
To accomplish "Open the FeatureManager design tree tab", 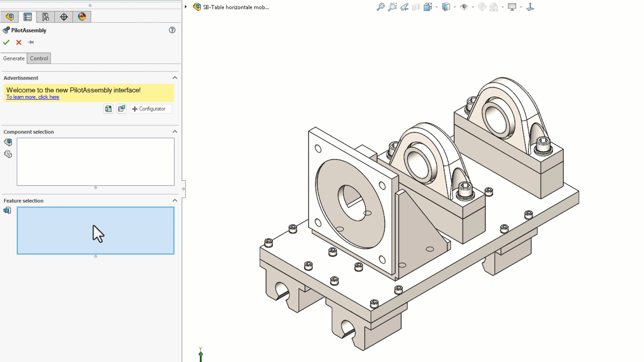I will (x=10, y=17).
